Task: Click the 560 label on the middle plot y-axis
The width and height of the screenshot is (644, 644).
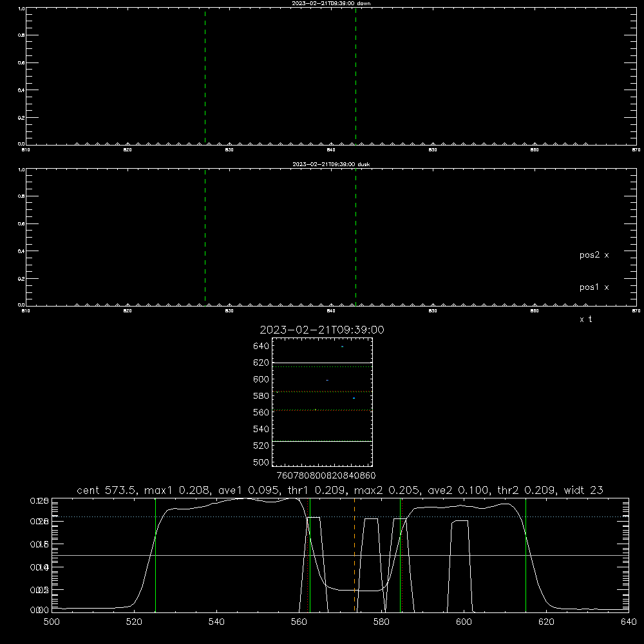Action: (261, 412)
